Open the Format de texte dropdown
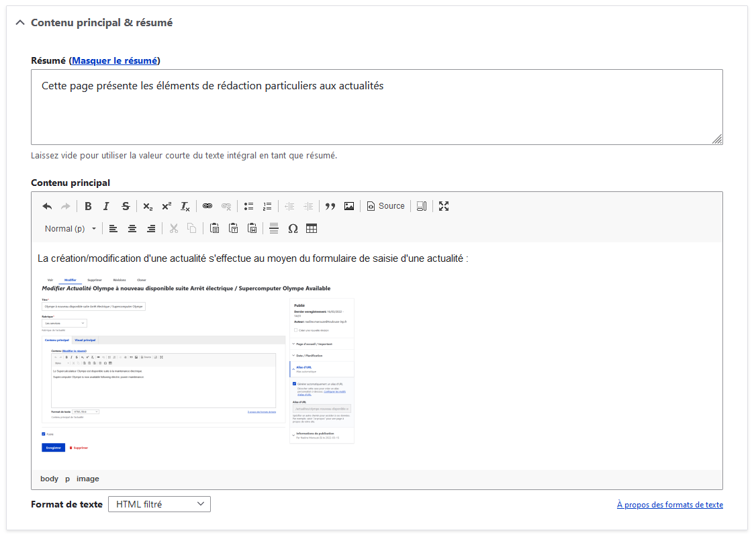The image size is (756, 535). point(159,503)
